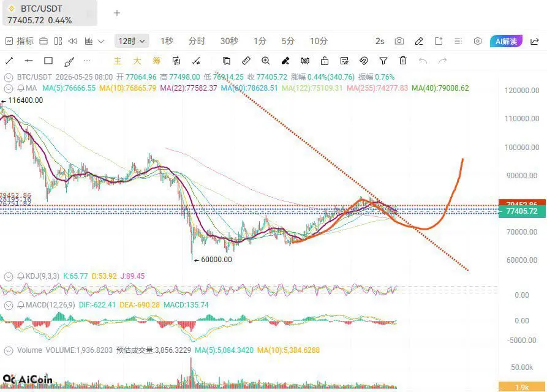Click the 2s refresh interval button
Screen dimensions: 547x392
pyautogui.click(x=380, y=41)
